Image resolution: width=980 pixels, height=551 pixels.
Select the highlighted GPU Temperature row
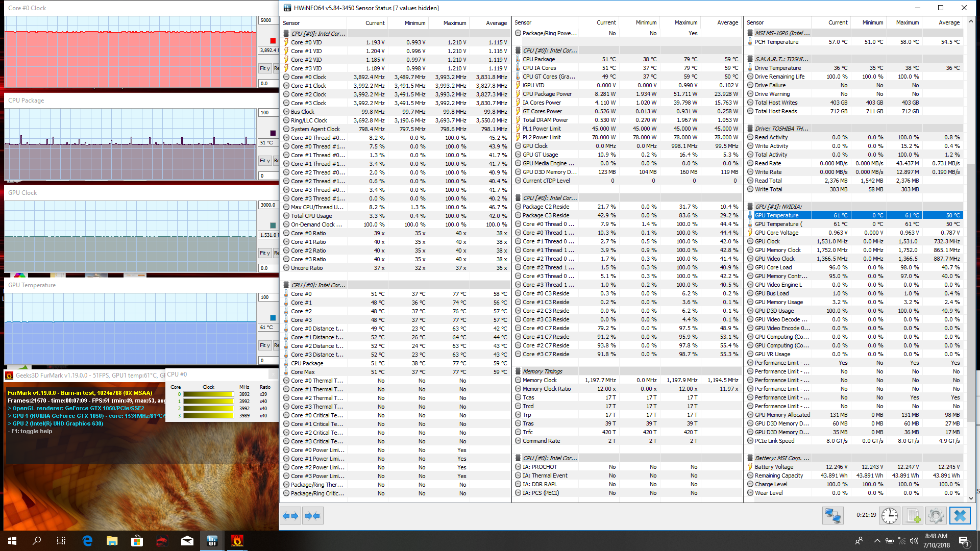coord(854,215)
